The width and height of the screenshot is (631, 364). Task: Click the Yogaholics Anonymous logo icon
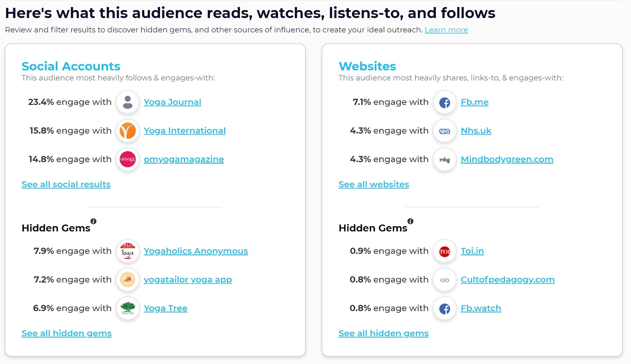tap(128, 251)
